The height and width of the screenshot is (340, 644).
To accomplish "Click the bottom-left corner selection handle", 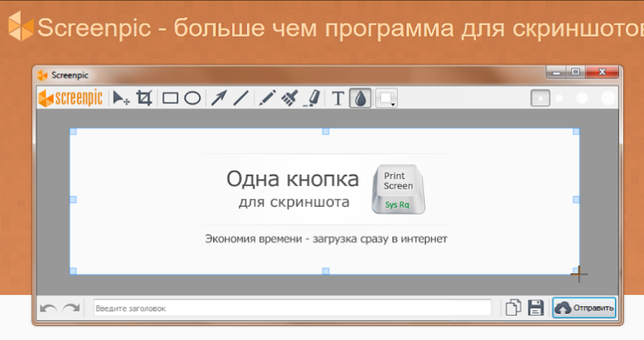I will [x=73, y=271].
